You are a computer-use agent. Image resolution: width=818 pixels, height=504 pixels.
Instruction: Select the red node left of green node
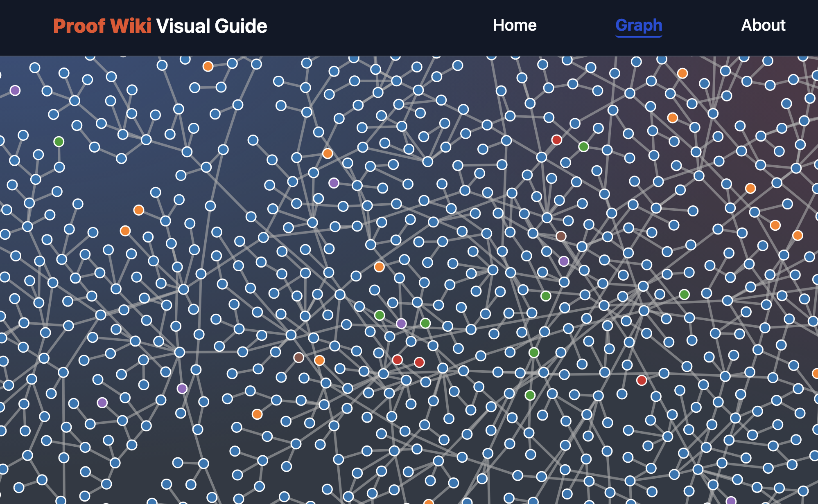coord(556,140)
